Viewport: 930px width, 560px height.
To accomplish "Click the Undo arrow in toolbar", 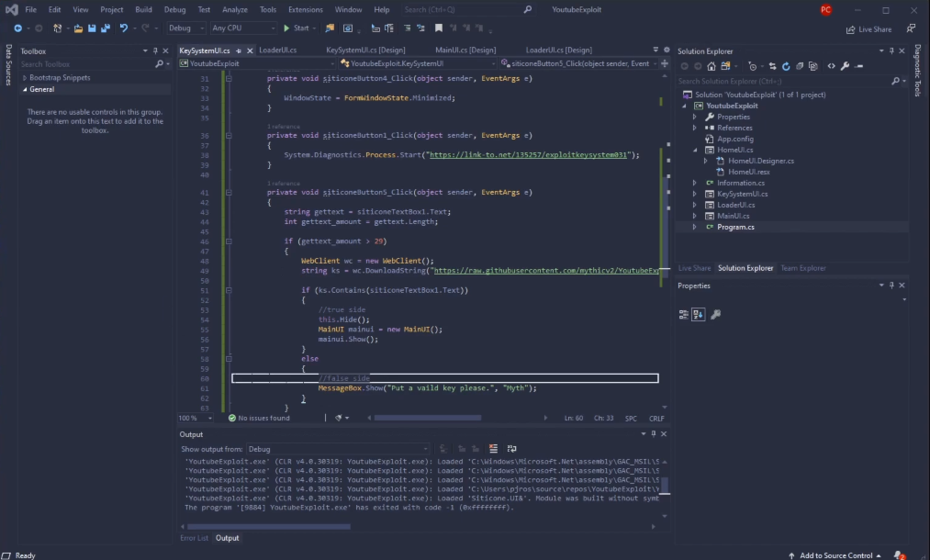I will (123, 28).
